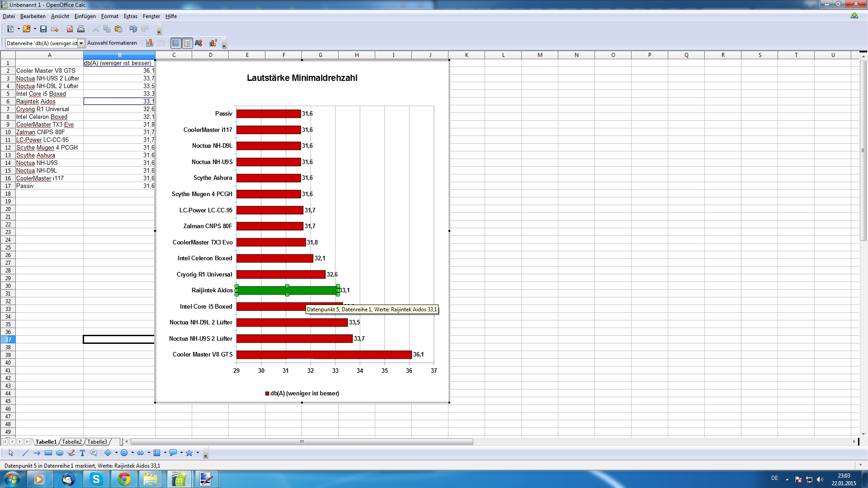Expand the flowchart shapes dropdown arrow

click(x=165, y=453)
